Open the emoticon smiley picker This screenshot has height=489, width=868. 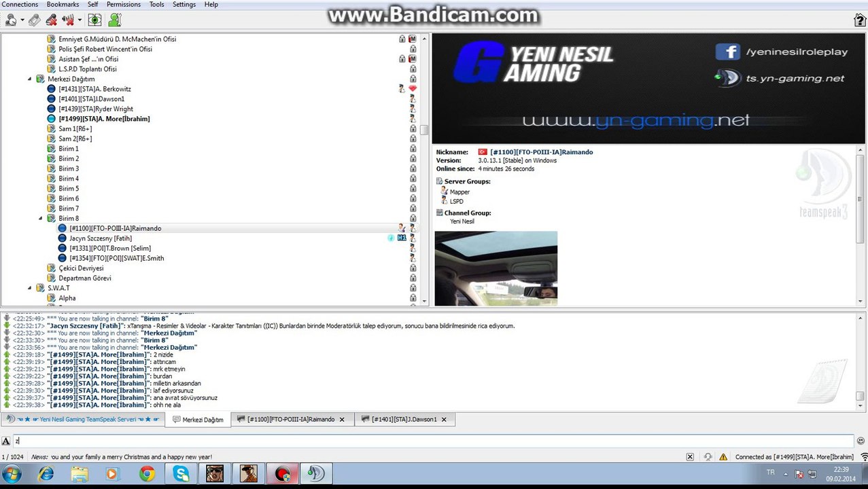[x=861, y=441]
